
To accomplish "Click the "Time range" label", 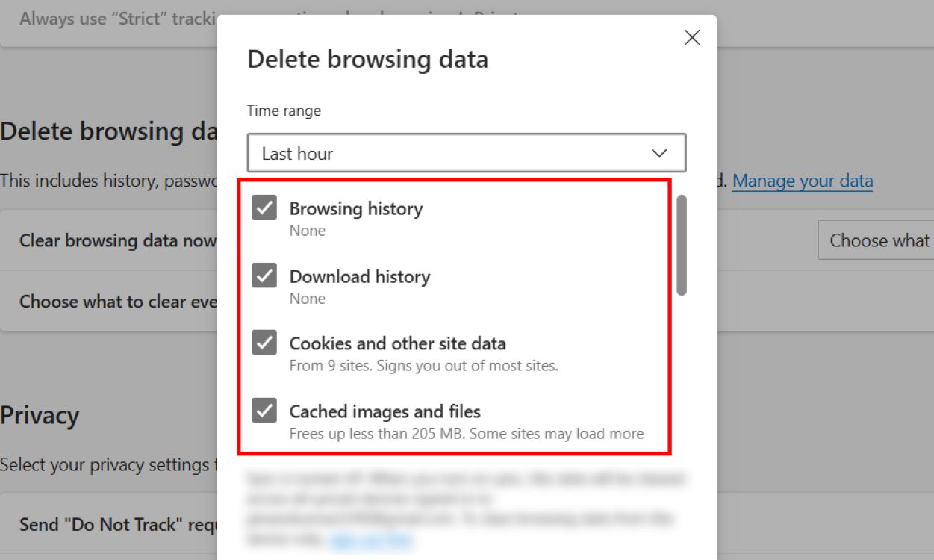I will tap(284, 111).
